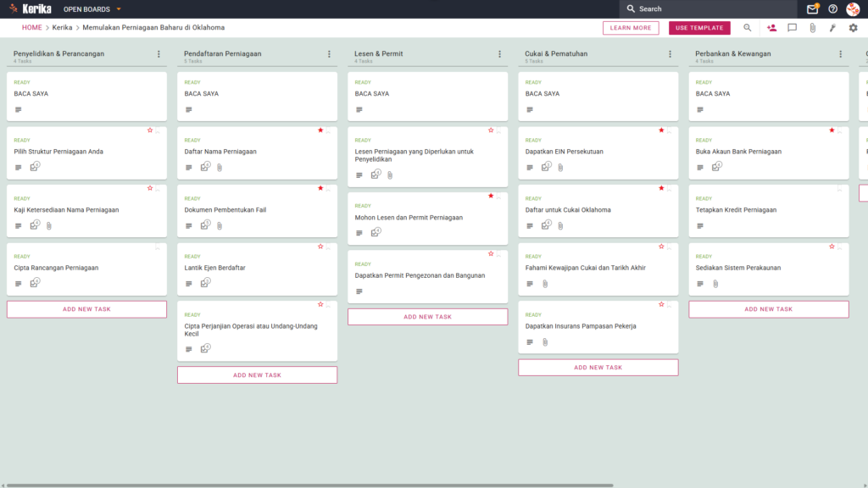Open board settings gear icon

click(853, 28)
